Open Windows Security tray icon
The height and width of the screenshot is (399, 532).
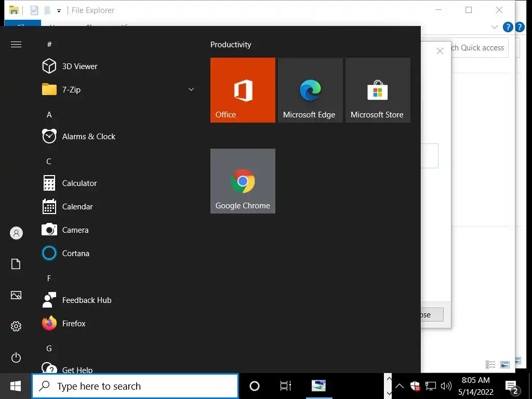pos(415,386)
